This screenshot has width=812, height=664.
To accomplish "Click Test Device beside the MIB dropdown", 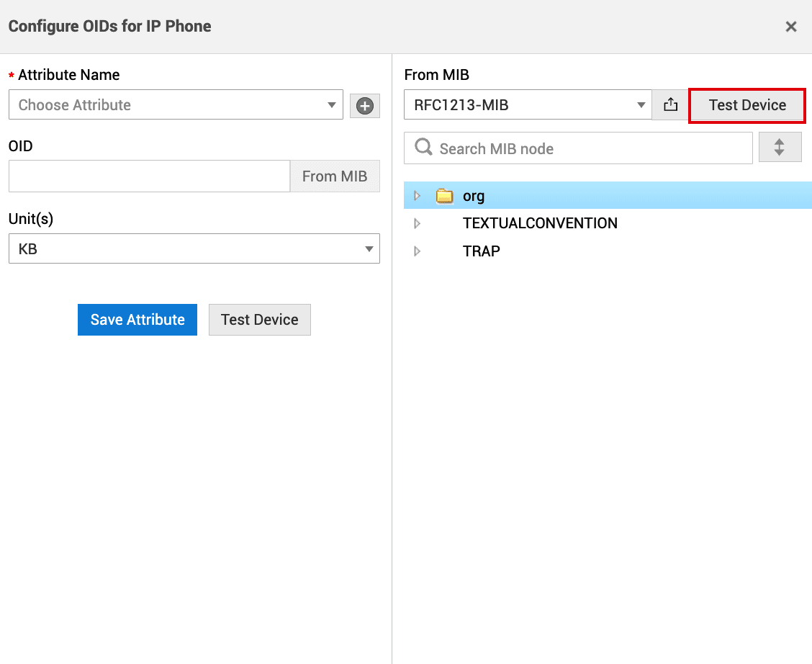I will pos(746,105).
